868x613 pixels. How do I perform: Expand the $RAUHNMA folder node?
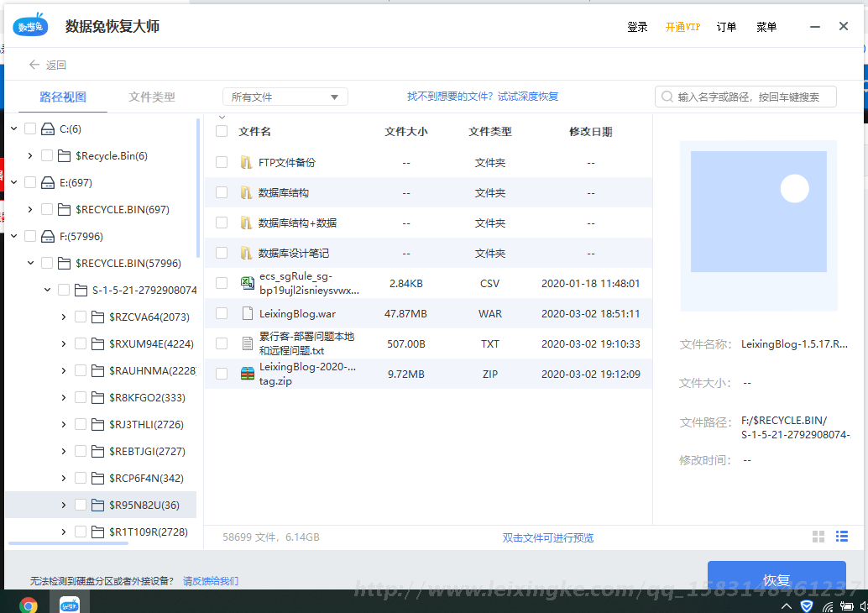(64, 370)
